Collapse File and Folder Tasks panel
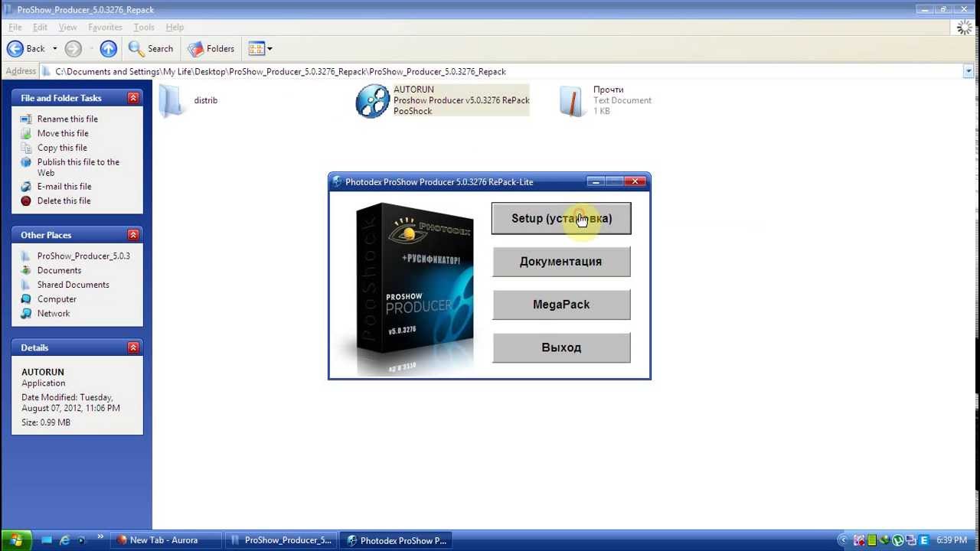The width and height of the screenshot is (980, 551). [x=133, y=98]
